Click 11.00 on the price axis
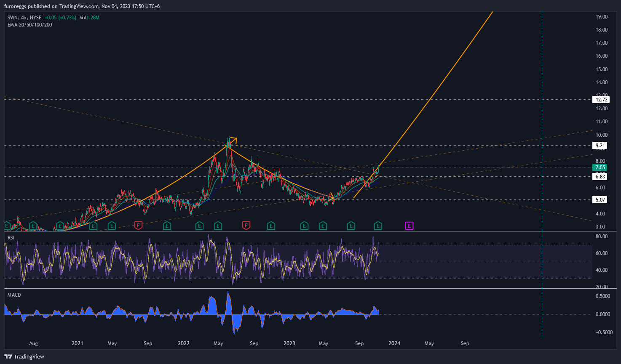The image size is (621, 364). pyautogui.click(x=602, y=122)
